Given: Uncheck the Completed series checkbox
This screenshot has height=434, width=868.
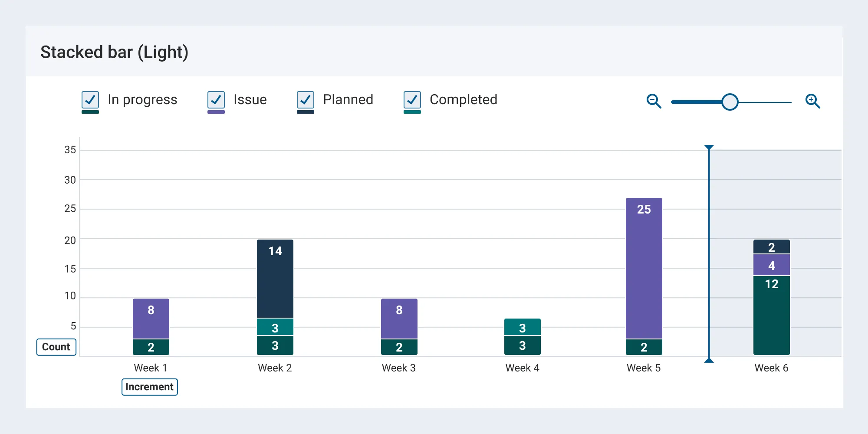Looking at the screenshot, I should (x=411, y=100).
